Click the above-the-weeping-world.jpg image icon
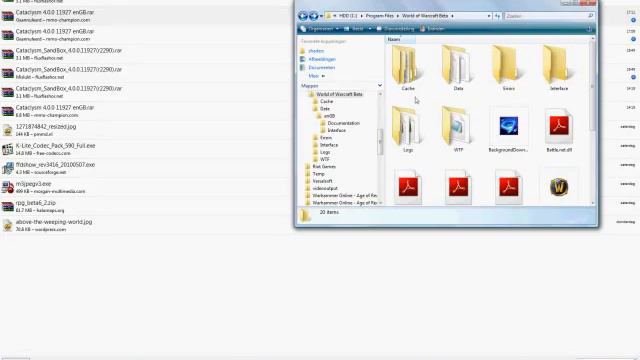 (x=7, y=226)
